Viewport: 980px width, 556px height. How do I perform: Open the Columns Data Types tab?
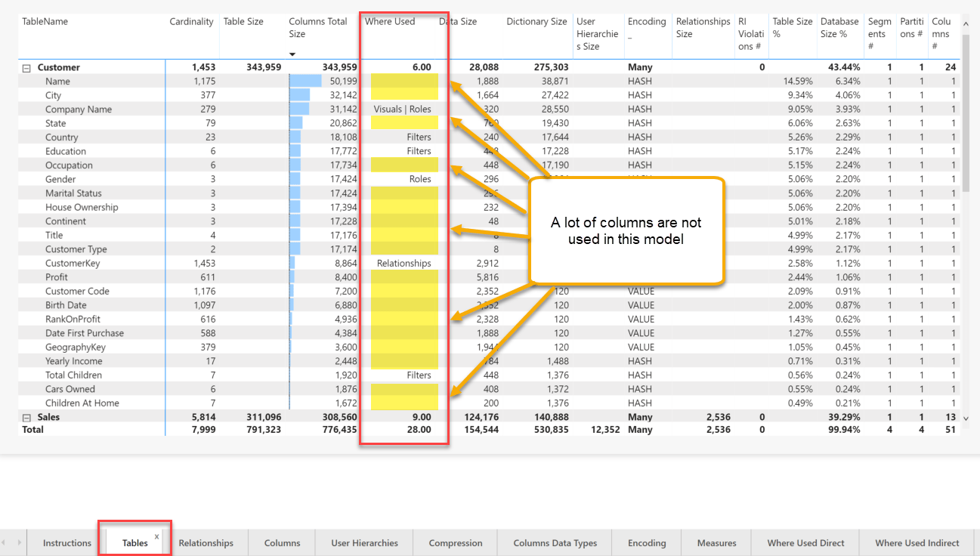pos(555,542)
